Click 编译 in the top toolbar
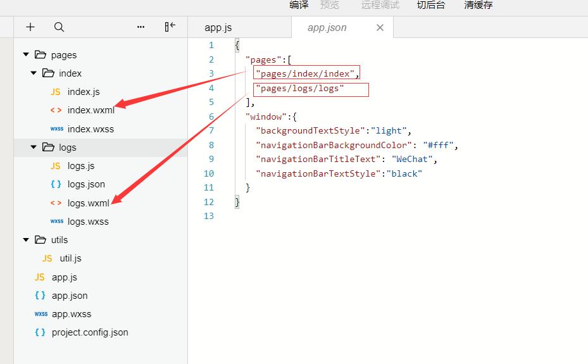The width and height of the screenshot is (588, 364). click(x=299, y=5)
